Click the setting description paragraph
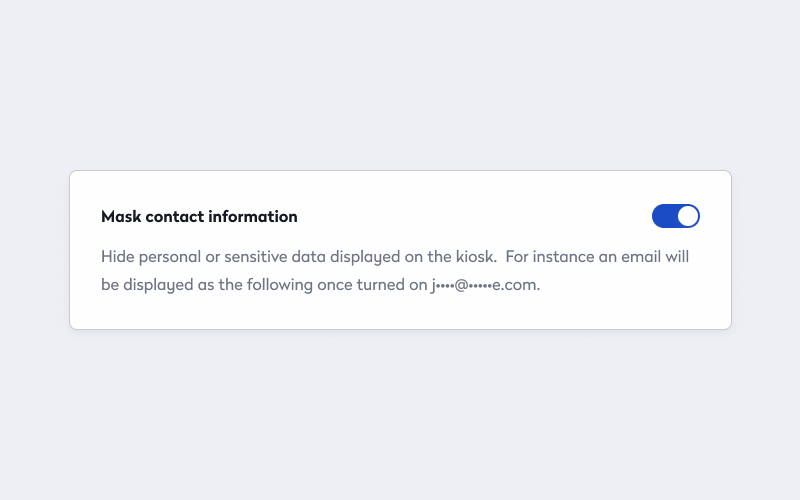800x500 pixels. coord(395,270)
